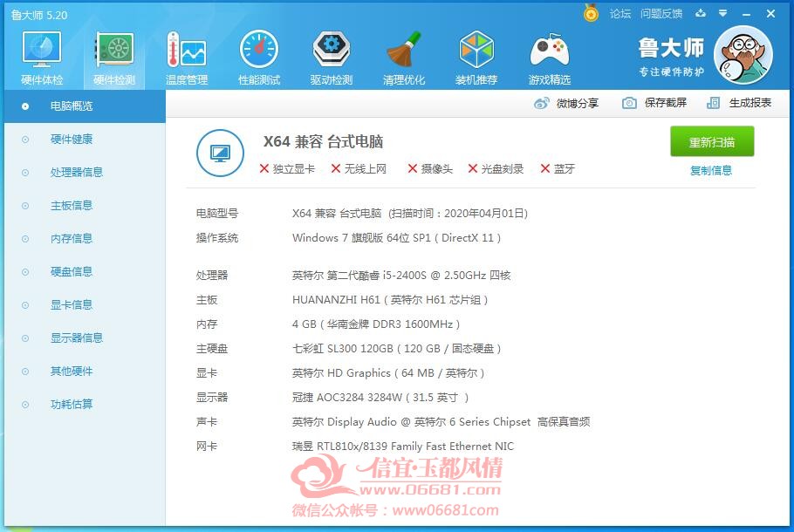Click the X64 兼容 台式电脑 heading

click(x=323, y=142)
